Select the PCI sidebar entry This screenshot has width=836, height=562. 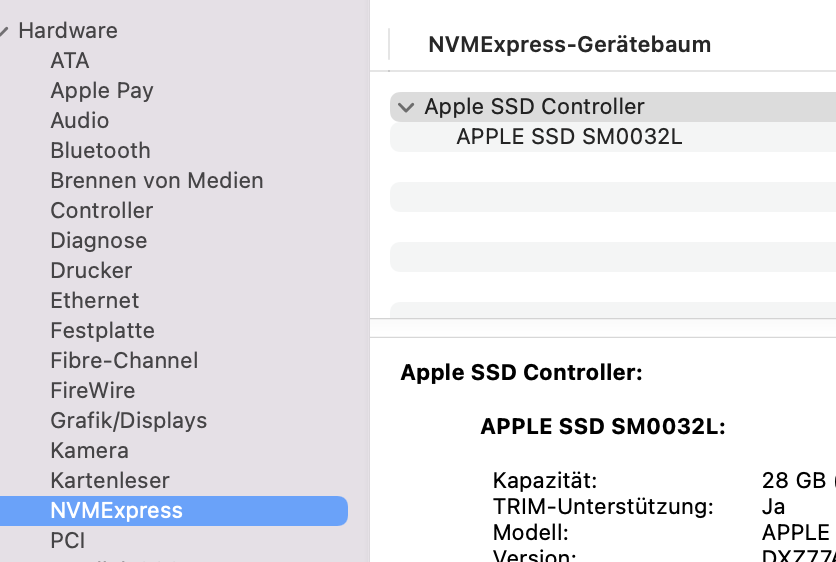click(x=68, y=541)
